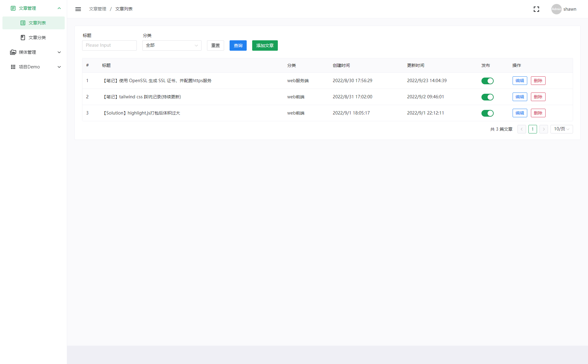Toggle publish switch for OpenSSL article

pyautogui.click(x=487, y=81)
